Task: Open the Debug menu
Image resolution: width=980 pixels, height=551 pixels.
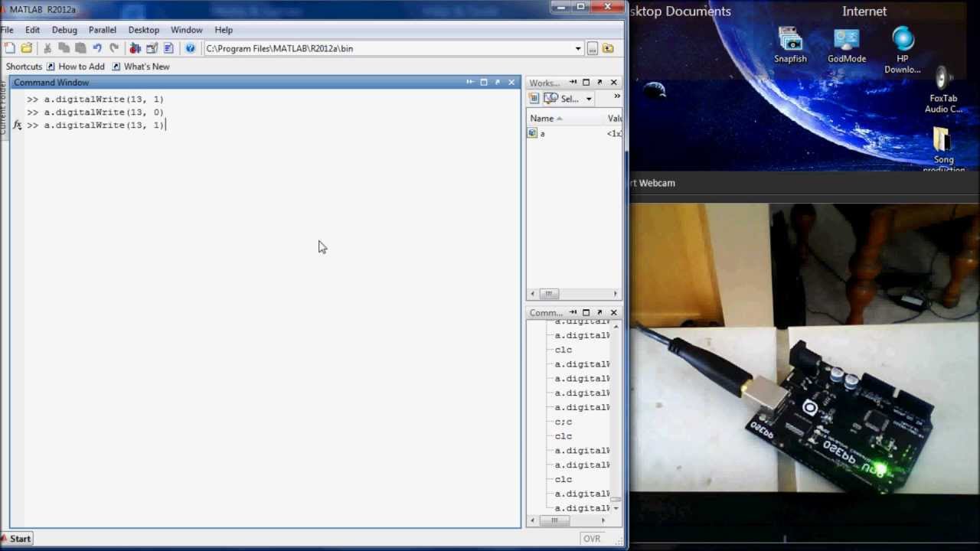Action: click(x=64, y=30)
